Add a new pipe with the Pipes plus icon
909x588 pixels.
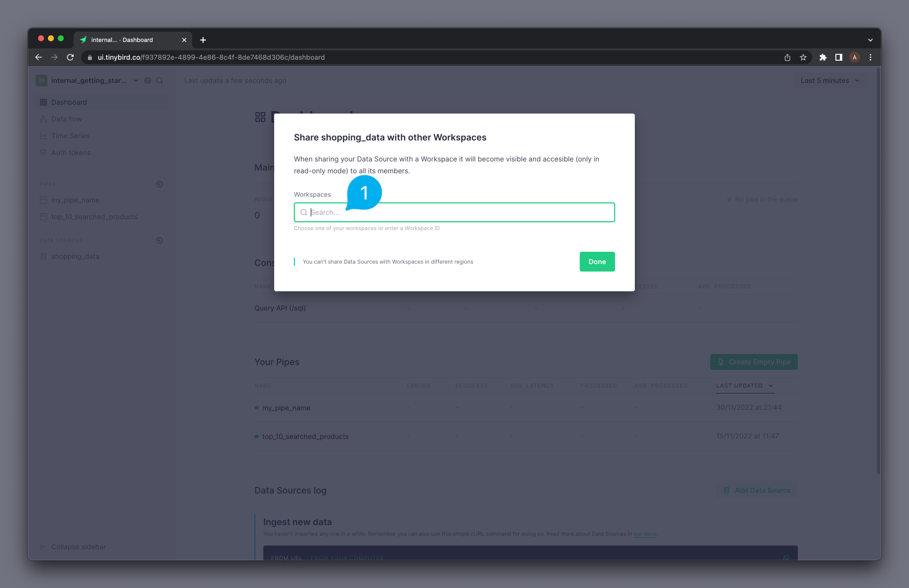160,184
